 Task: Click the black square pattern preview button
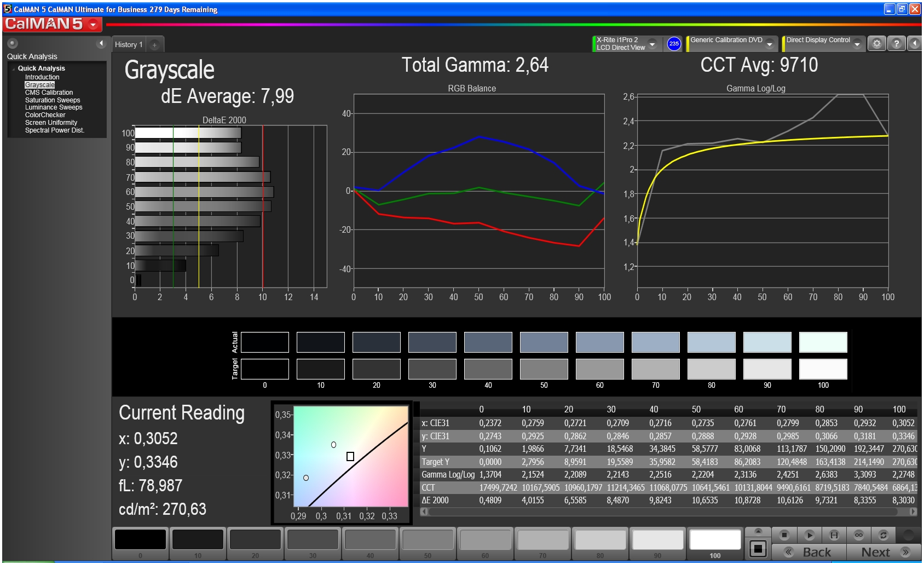tap(758, 548)
